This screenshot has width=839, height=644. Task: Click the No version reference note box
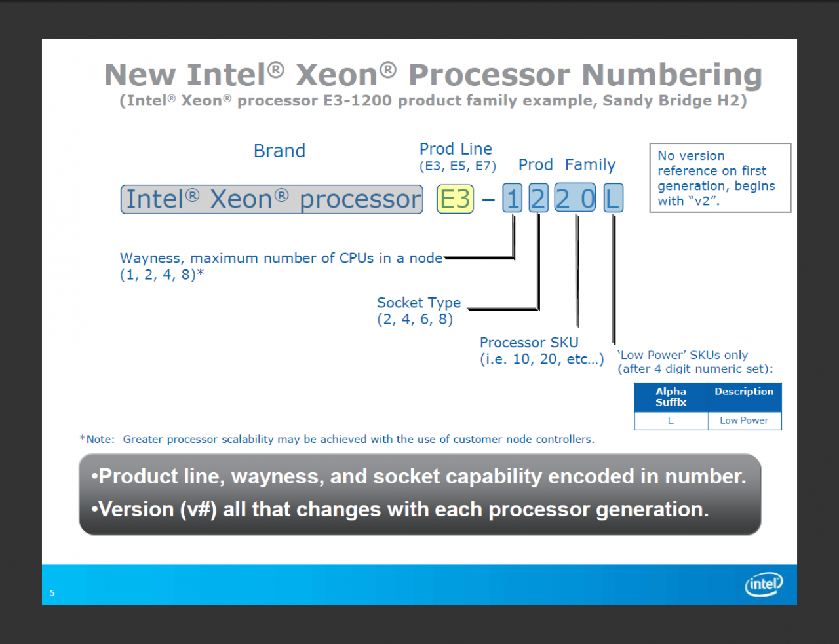point(720,178)
